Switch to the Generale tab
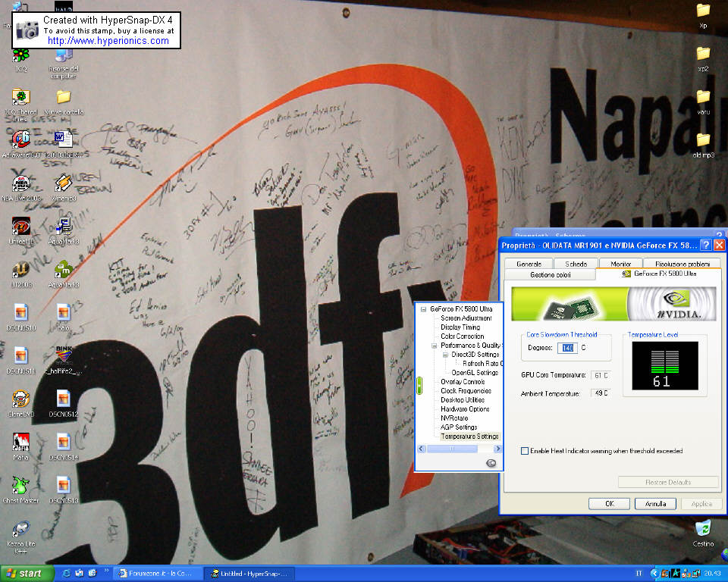728x582 pixels. [529, 264]
